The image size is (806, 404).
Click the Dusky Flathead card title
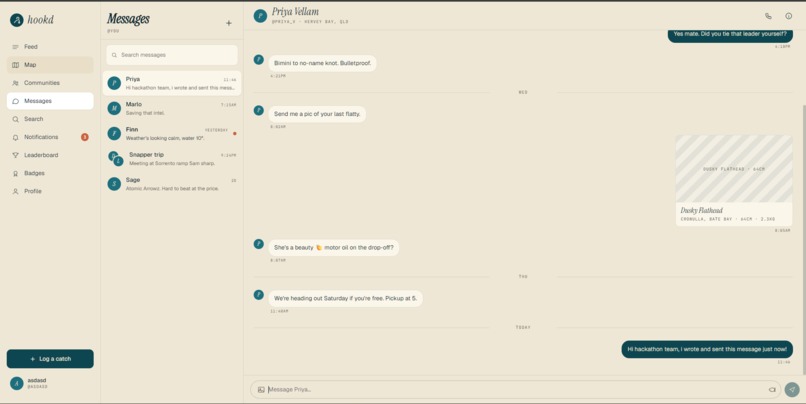click(x=701, y=210)
